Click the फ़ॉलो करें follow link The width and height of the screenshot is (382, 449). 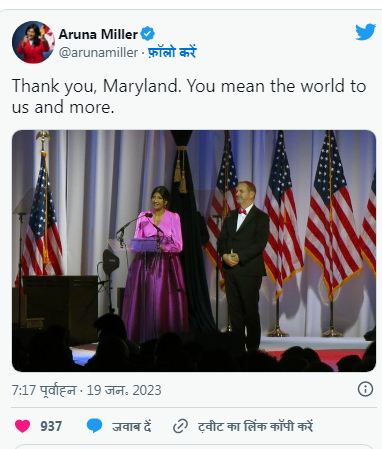coord(172,52)
